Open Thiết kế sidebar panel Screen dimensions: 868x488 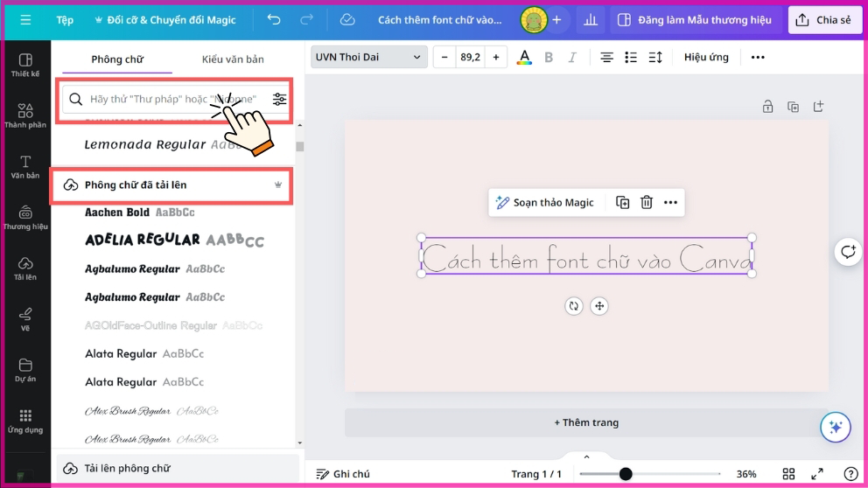tap(25, 66)
